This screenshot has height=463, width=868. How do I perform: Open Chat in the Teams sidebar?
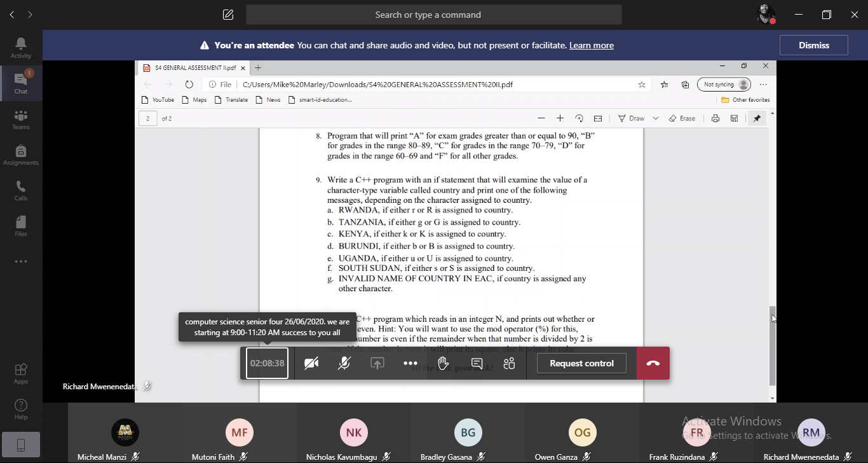[21, 83]
